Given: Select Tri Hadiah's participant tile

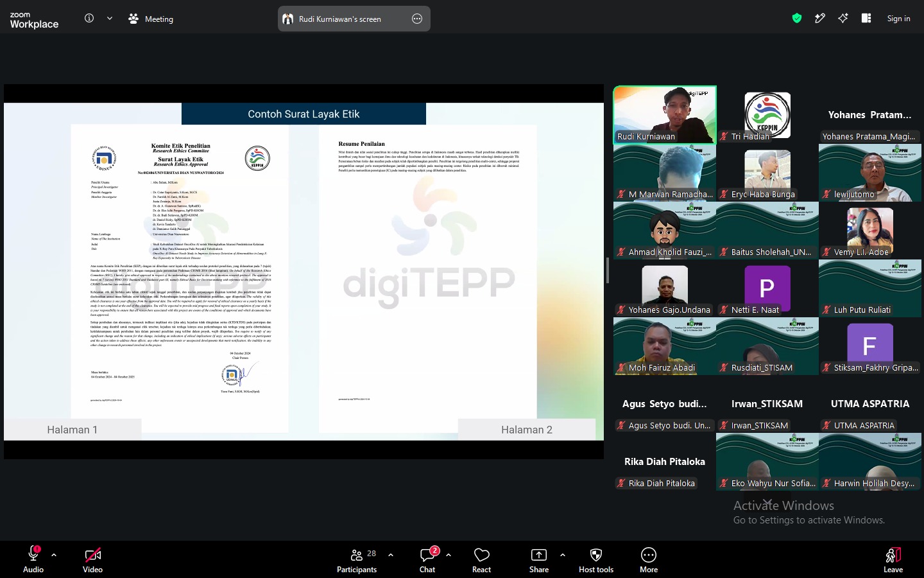Looking at the screenshot, I should coord(767,115).
